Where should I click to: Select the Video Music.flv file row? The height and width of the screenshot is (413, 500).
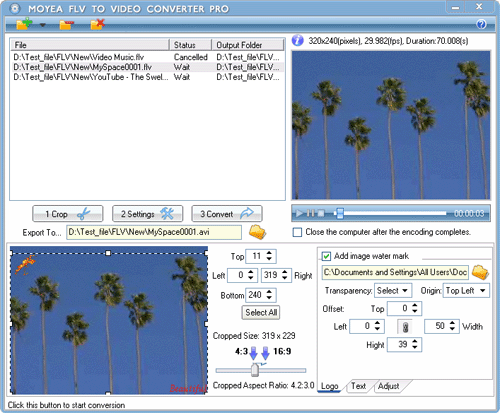tap(147, 57)
